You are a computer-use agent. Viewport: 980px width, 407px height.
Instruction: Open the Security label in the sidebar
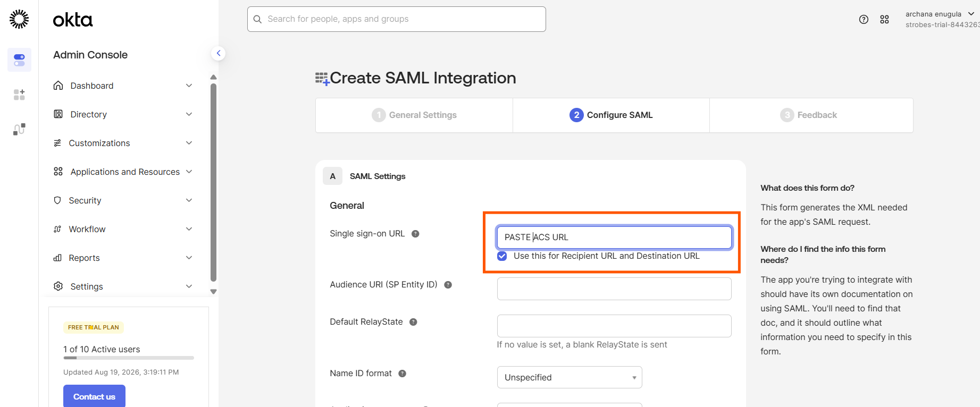tap(85, 200)
